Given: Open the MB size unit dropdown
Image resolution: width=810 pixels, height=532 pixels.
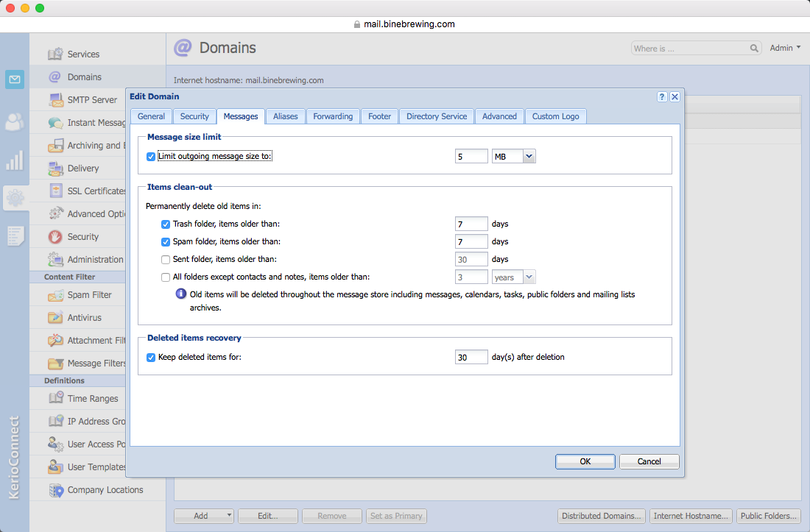Looking at the screenshot, I should (x=529, y=157).
